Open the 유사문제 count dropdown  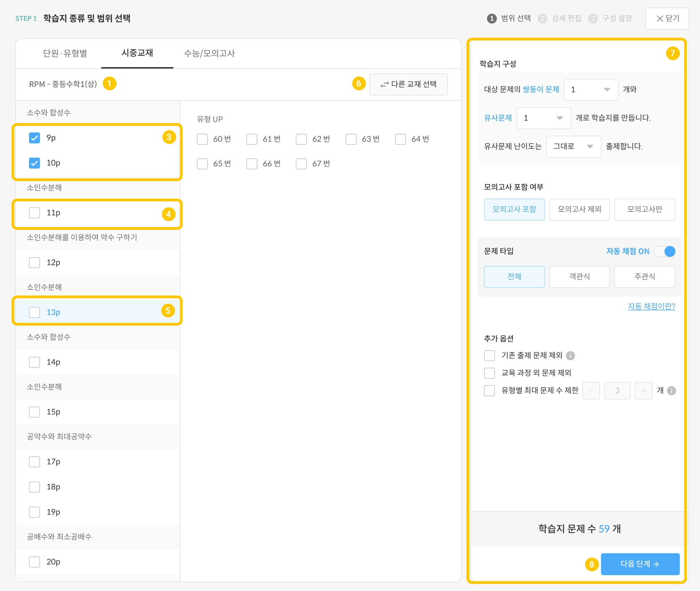(543, 118)
